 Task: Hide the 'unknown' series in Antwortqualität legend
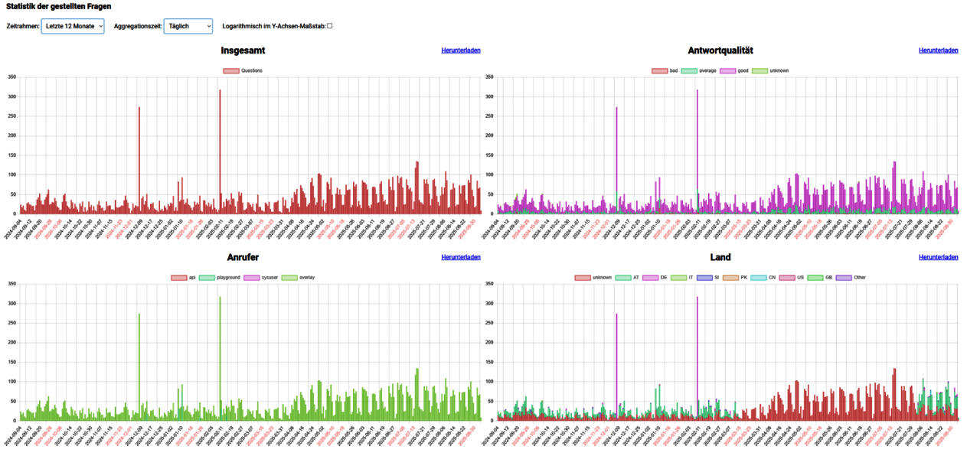point(759,71)
